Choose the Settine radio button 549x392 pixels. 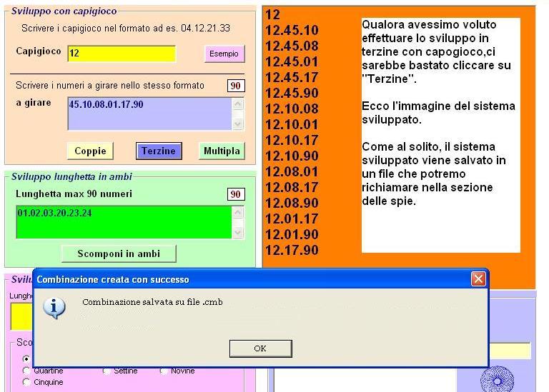point(107,371)
